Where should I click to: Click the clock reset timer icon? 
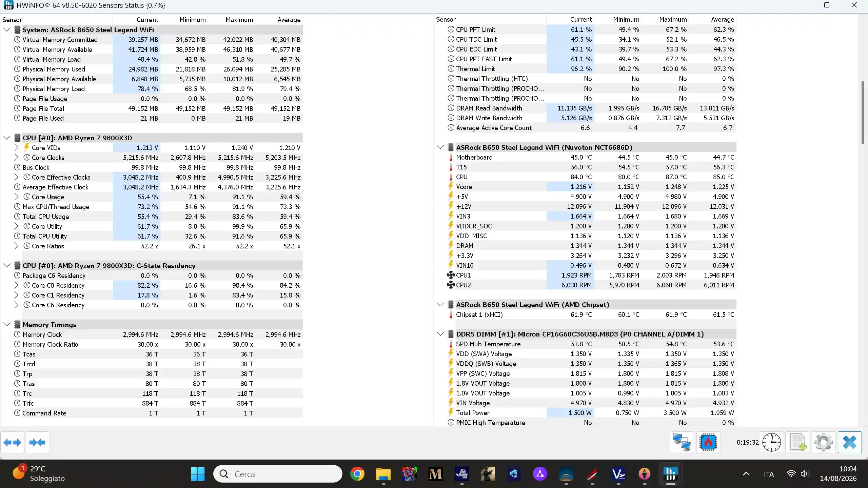(x=771, y=442)
